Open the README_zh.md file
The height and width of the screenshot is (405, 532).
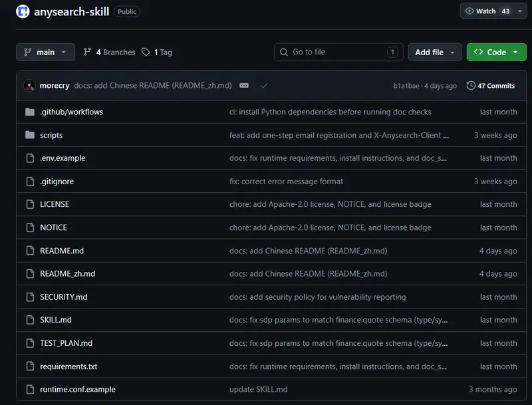click(68, 274)
